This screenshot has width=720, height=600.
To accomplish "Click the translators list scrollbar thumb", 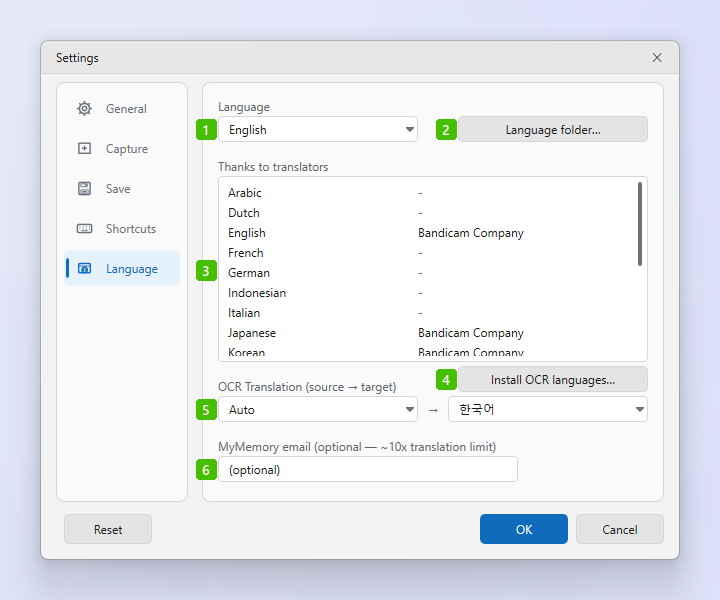I will (x=640, y=224).
